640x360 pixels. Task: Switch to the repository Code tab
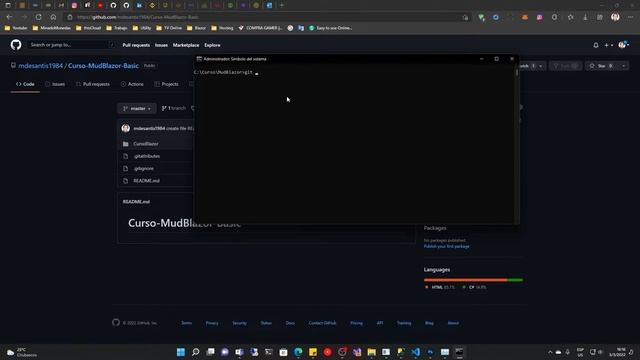(x=25, y=84)
